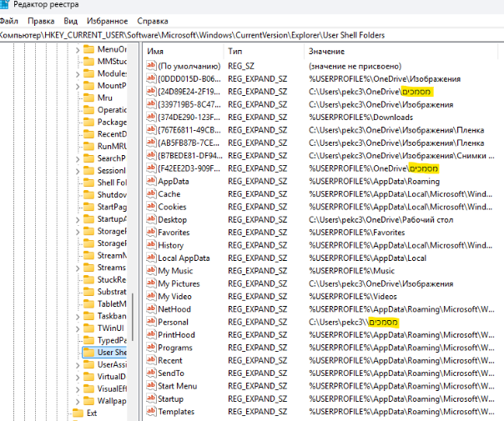Expand the SearchP tree node
The image size is (504, 421).
pyautogui.click(x=78, y=159)
